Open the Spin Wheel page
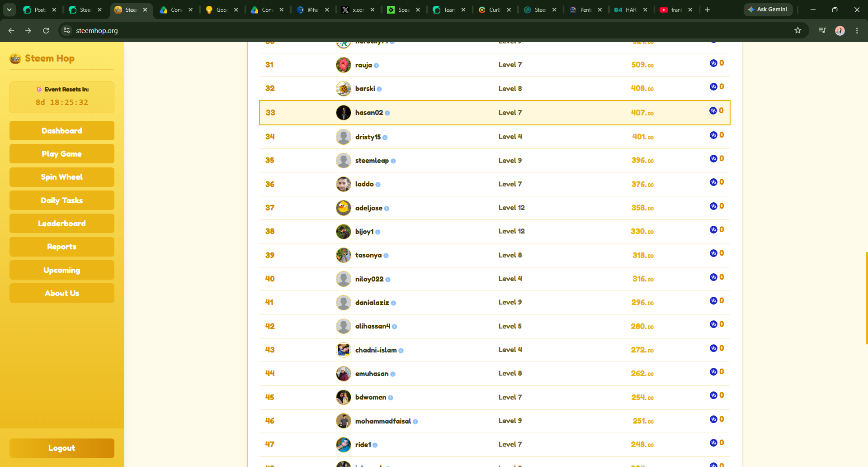Image resolution: width=868 pixels, height=467 pixels. pyautogui.click(x=62, y=177)
